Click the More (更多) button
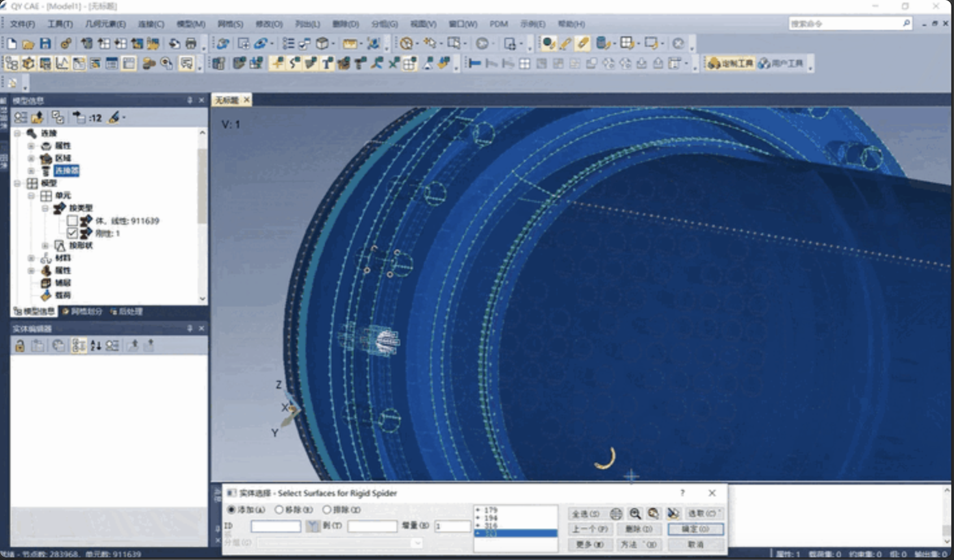Image resolution: width=954 pixels, height=560 pixels. click(x=590, y=544)
